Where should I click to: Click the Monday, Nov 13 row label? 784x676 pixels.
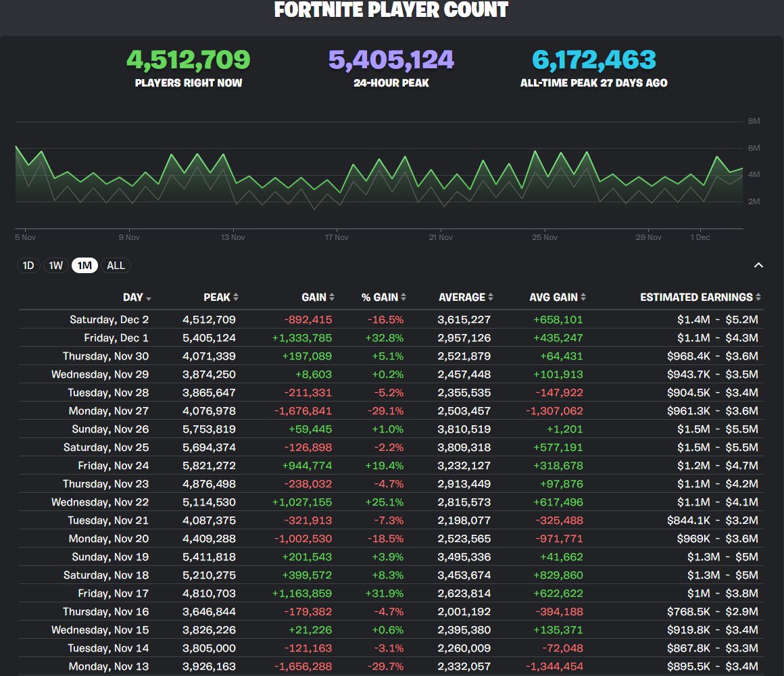tap(109, 667)
